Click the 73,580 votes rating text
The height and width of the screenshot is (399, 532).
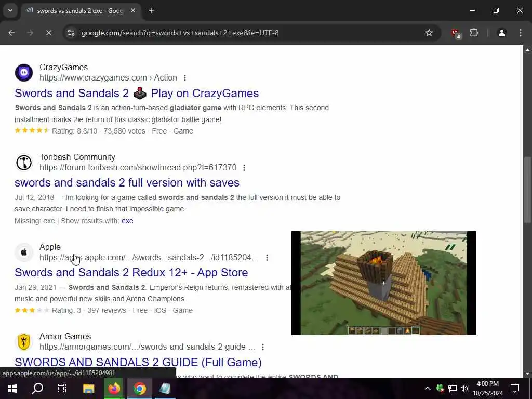click(x=124, y=131)
